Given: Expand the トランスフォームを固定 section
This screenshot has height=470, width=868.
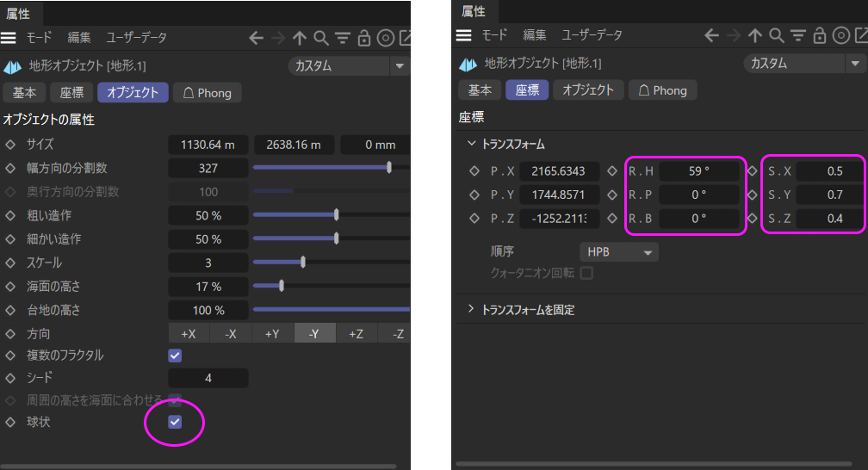Looking at the screenshot, I should pos(471,309).
